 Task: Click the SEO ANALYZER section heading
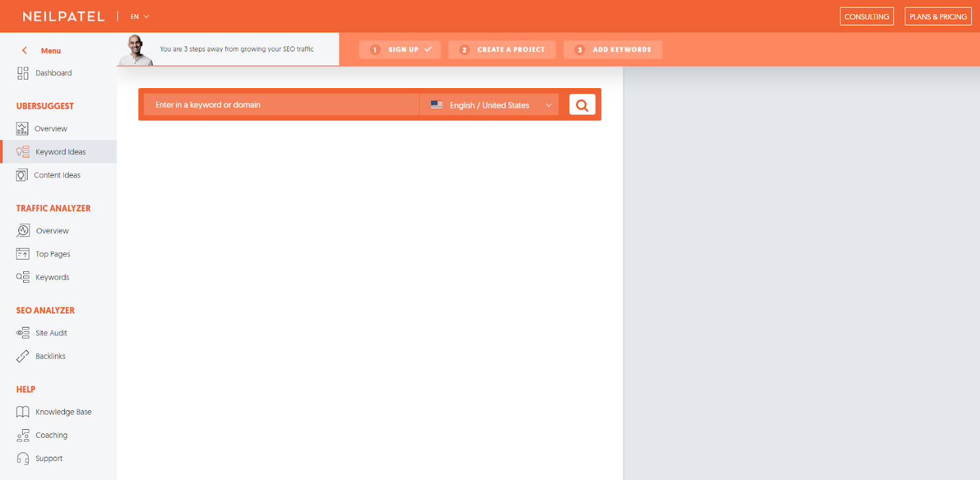tap(45, 310)
